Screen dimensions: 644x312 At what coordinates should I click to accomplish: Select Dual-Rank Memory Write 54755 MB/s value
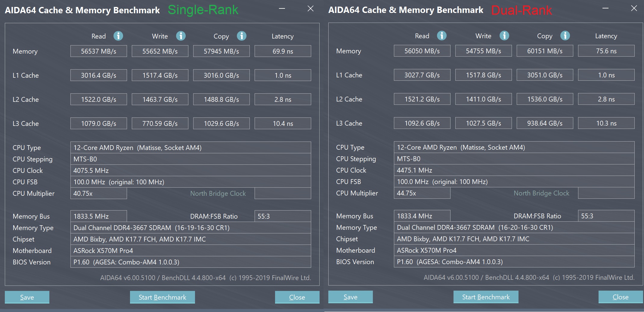(x=484, y=51)
